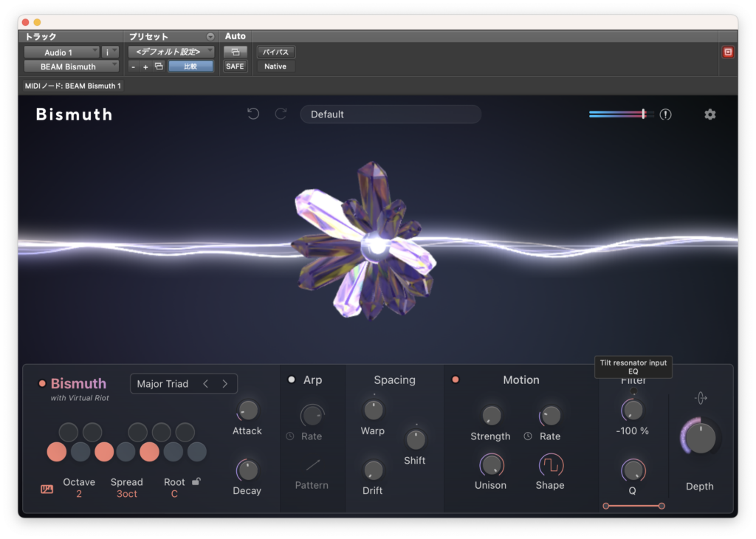Click the Motion Rate knob
Image resolution: width=756 pixels, height=539 pixels.
pos(551,416)
